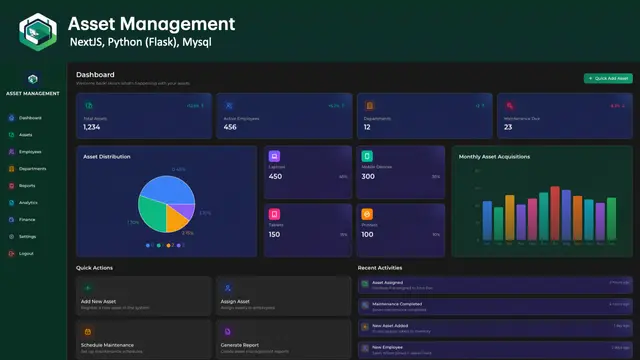Open the Generate Report quick action
640x360 pixels.
tap(284, 340)
